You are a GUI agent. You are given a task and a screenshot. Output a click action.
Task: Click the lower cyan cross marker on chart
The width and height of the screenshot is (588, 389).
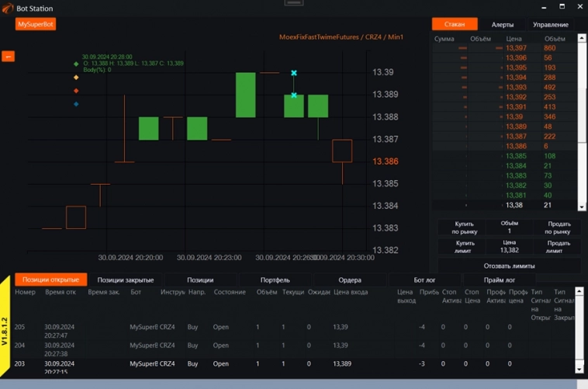tap(294, 96)
